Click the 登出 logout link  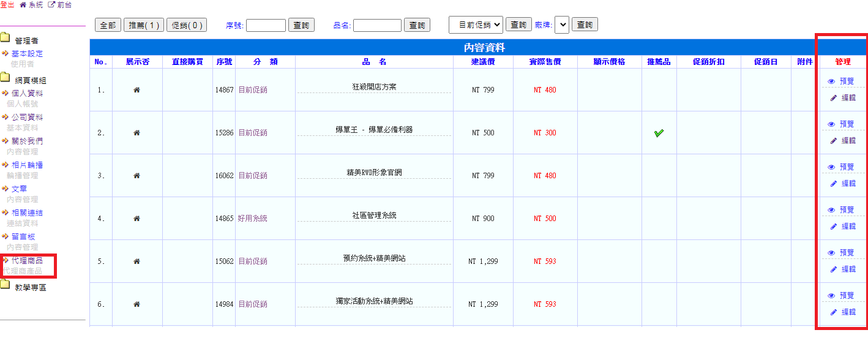pos(7,4)
